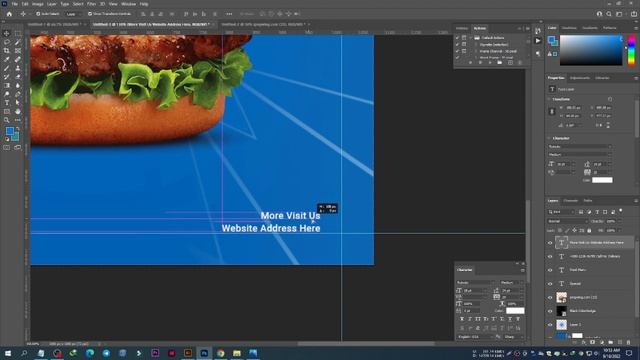Screen dimensions: 640x360
Task: Select the Gradient tool
Action: [x=7, y=85]
